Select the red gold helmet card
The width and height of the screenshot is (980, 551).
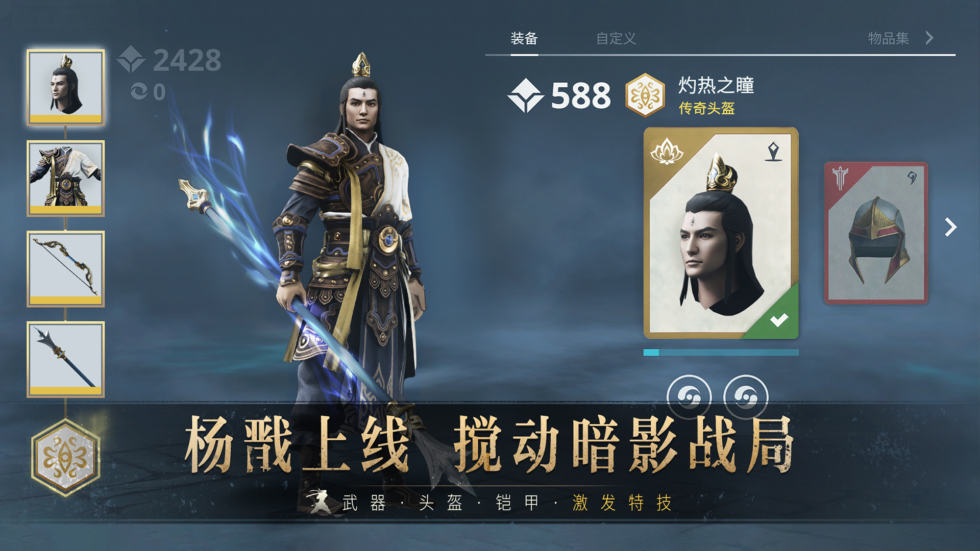[x=876, y=233]
